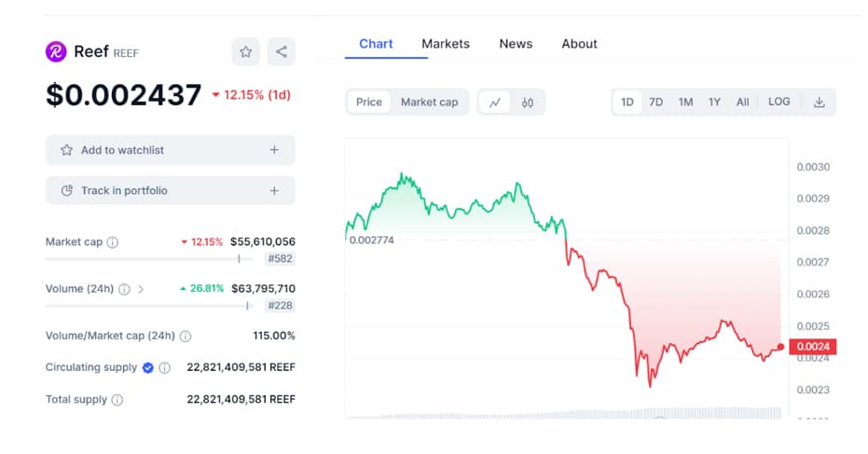Viewport: 868px width, 454px height.
Task: Click the share icon next to Reef
Action: pyautogui.click(x=282, y=52)
